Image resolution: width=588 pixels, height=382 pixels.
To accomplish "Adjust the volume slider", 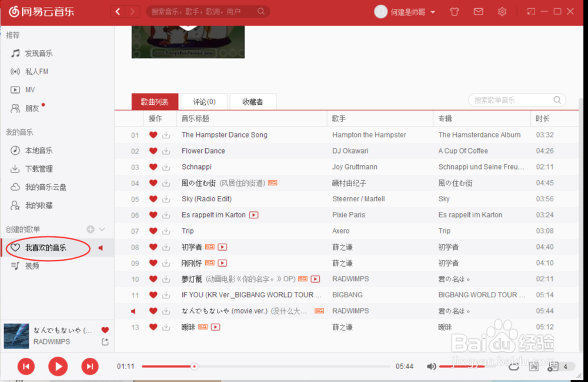I will [467, 366].
